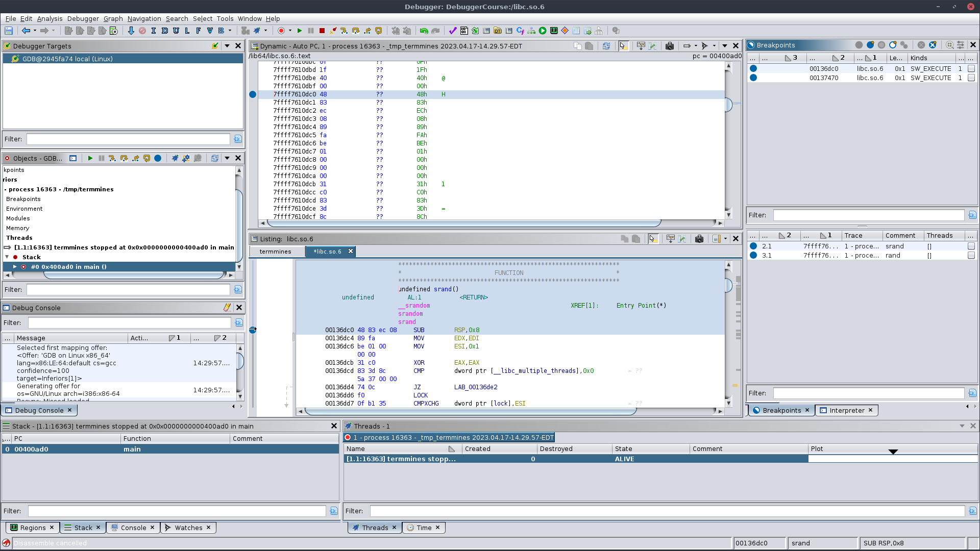Disable all breakpoints via Breakpoints panel icon

coord(893,45)
